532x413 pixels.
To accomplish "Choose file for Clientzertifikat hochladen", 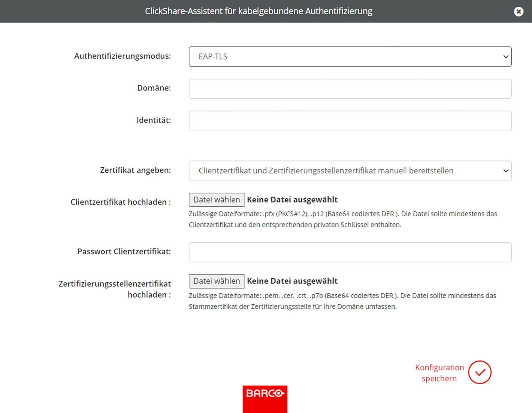I will pos(217,200).
